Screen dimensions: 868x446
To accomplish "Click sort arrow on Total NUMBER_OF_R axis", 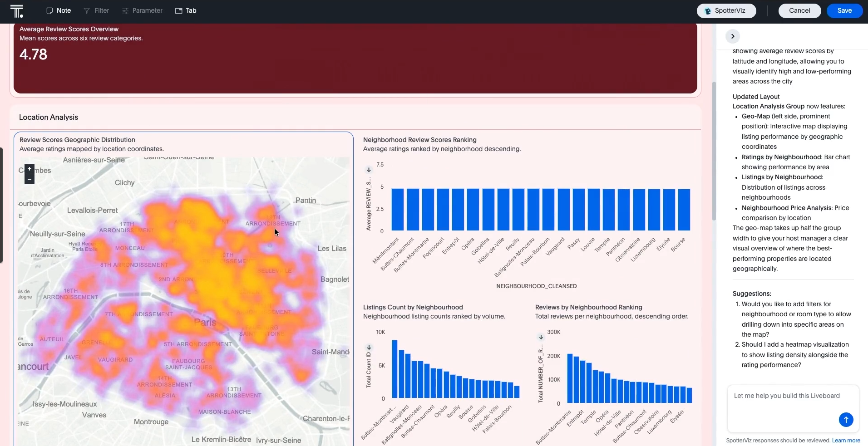I will point(541,337).
